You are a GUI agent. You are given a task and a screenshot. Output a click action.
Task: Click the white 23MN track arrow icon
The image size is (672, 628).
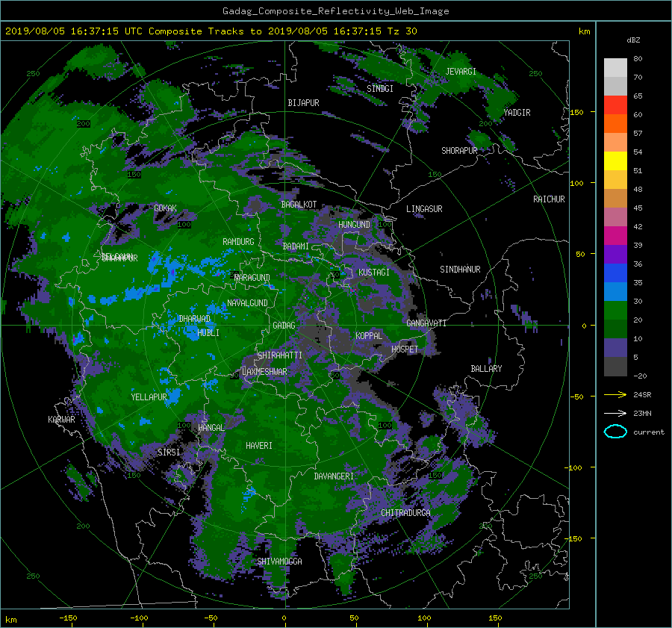click(615, 413)
